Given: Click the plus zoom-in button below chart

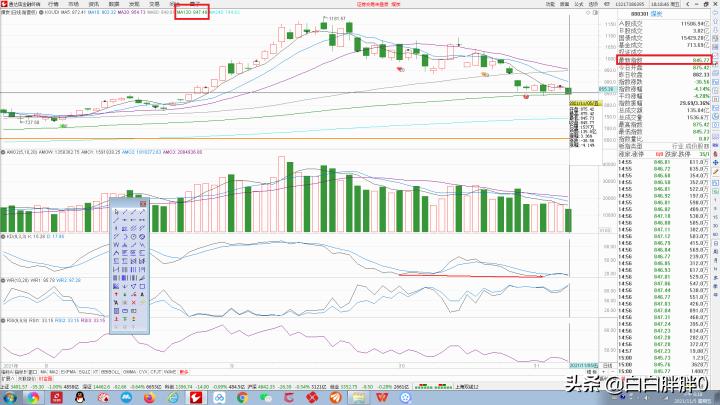Looking at the screenshot, I should (603, 371).
